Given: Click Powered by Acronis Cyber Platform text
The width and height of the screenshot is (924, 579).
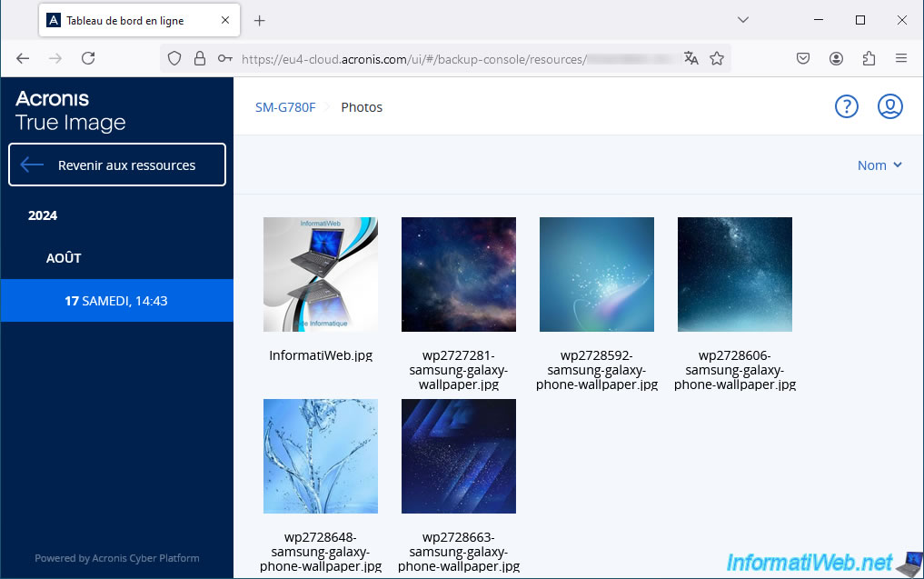Looking at the screenshot, I should pyautogui.click(x=116, y=558).
